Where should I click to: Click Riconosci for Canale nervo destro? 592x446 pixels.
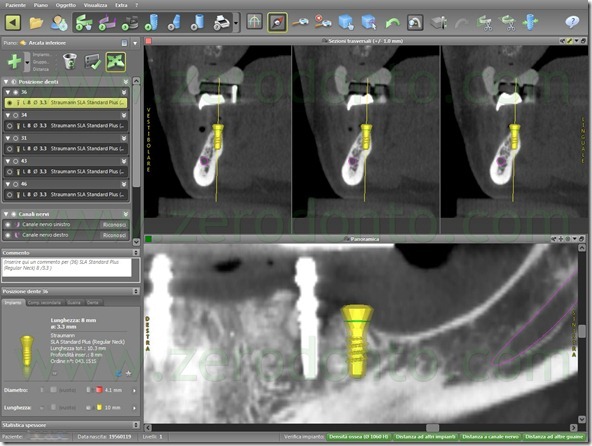[x=114, y=235]
